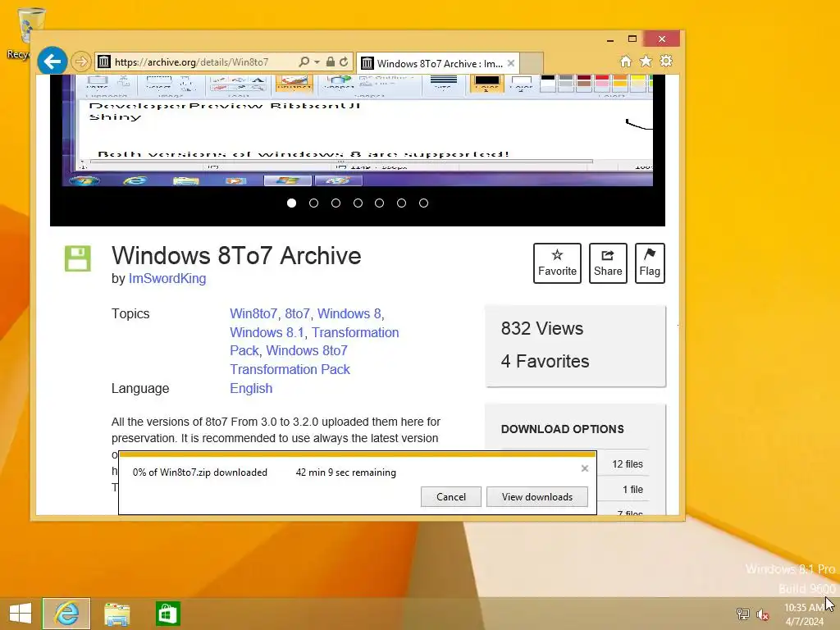
Task: Click View downloads button
Action: [536, 497]
